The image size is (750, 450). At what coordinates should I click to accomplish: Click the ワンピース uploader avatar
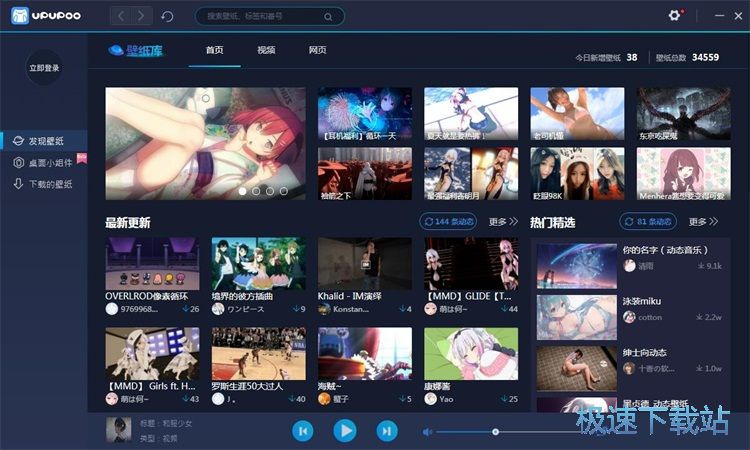coord(218,309)
